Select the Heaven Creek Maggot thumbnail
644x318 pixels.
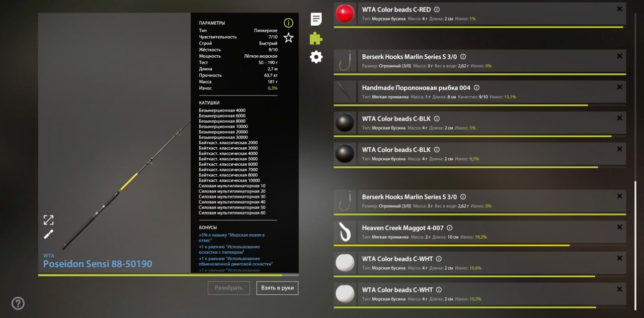(345, 232)
